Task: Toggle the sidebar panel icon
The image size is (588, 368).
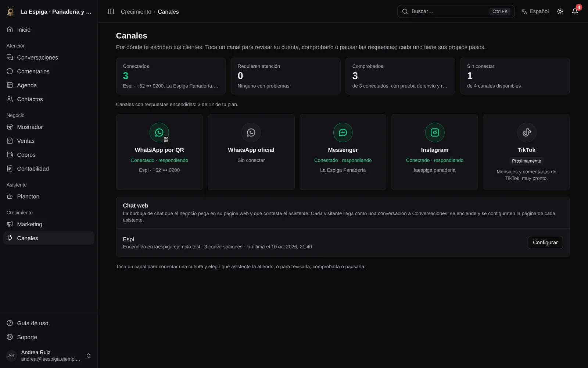Action: pos(111,11)
